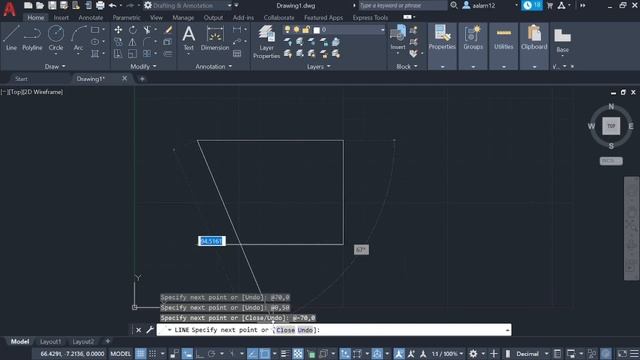Open the customization wrench in command line

(x=150, y=330)
